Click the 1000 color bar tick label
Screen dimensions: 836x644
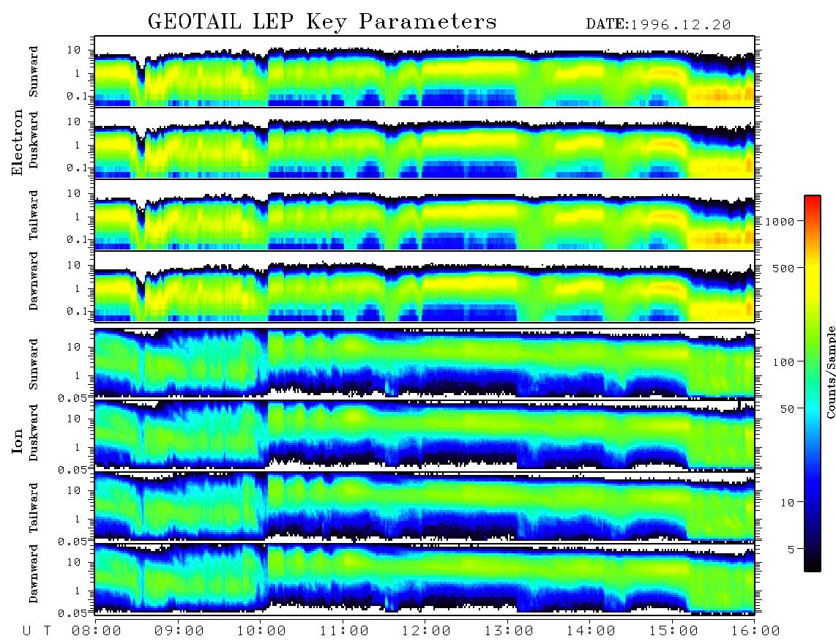(x=780, y=221)
